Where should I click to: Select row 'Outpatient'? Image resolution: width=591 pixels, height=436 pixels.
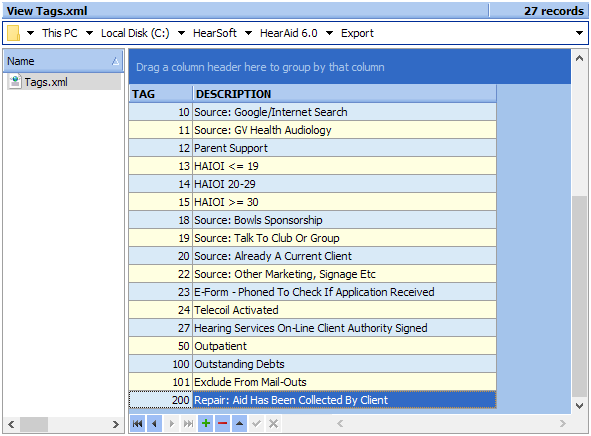point(312,346)
